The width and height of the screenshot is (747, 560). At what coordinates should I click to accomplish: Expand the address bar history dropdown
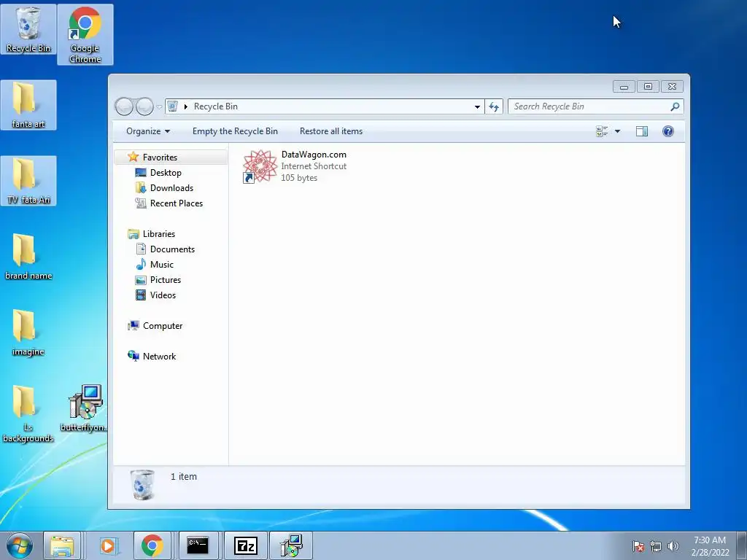click(x=477, y=106)
